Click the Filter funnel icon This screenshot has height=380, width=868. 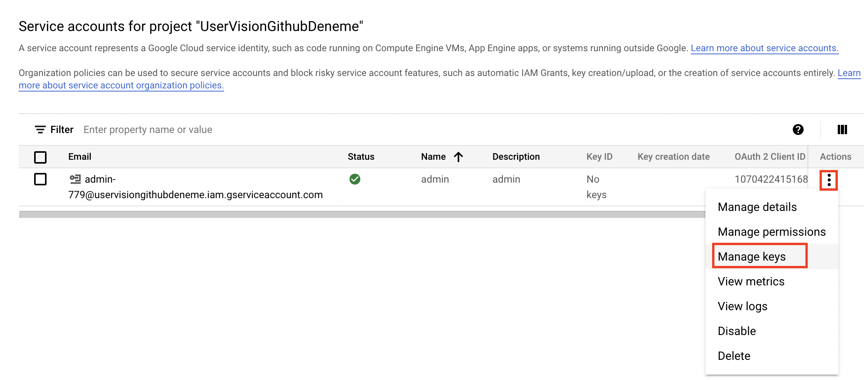40,129
